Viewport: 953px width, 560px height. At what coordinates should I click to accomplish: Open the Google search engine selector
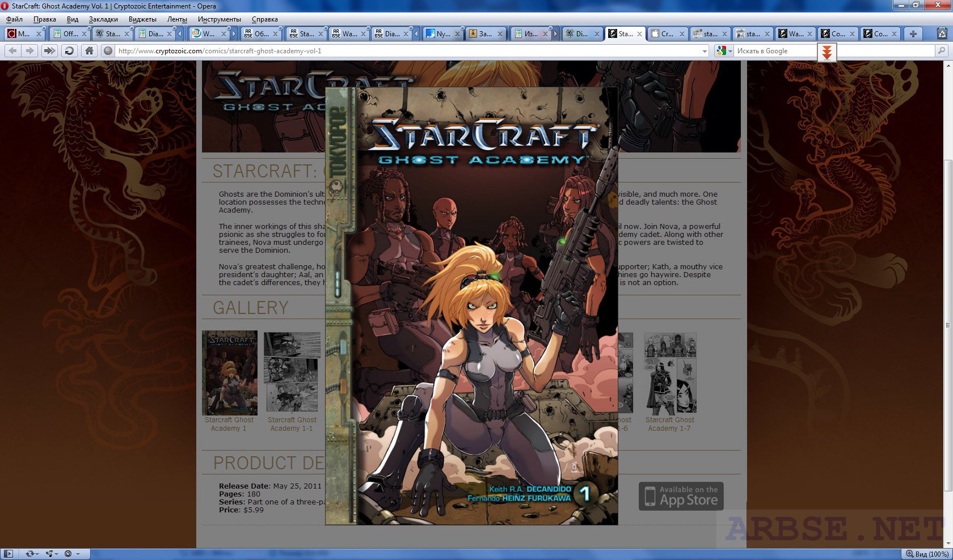click(724, 51)
